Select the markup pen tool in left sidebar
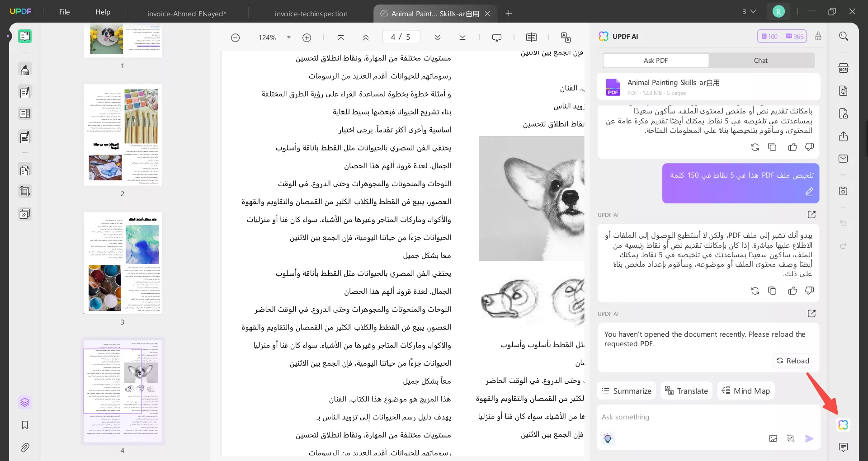This screenshot has height=461, width=868. point(25,69)
